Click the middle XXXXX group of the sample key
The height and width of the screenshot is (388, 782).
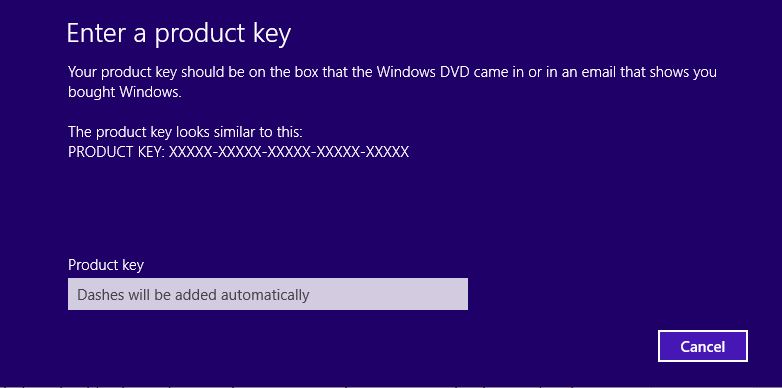289,152
